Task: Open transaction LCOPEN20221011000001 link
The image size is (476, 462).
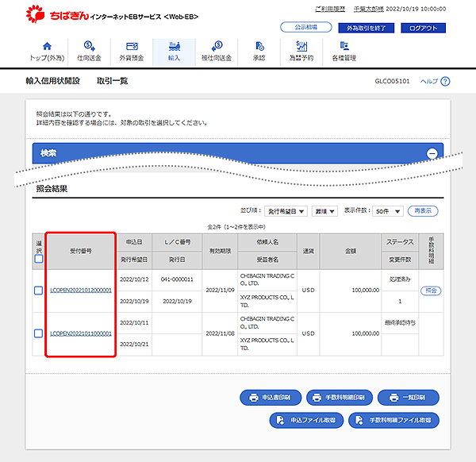Action: point(81,333)
